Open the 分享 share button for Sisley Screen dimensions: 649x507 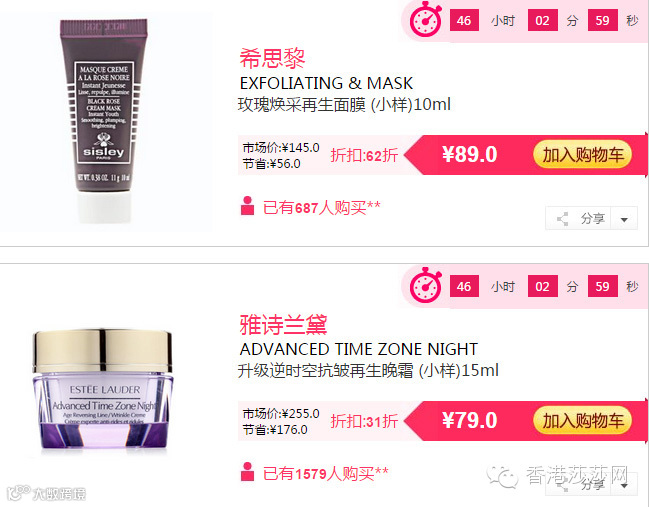click(579, 218)
